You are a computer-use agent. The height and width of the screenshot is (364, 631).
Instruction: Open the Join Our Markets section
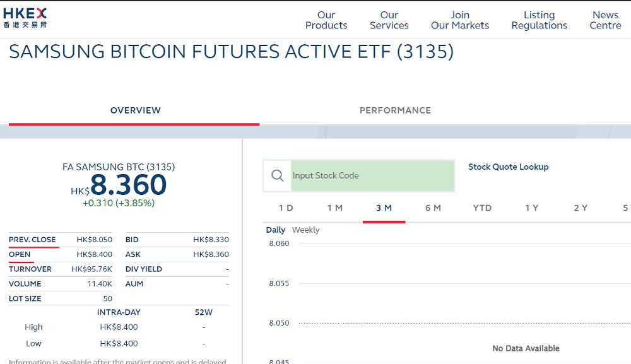(460, 20)
